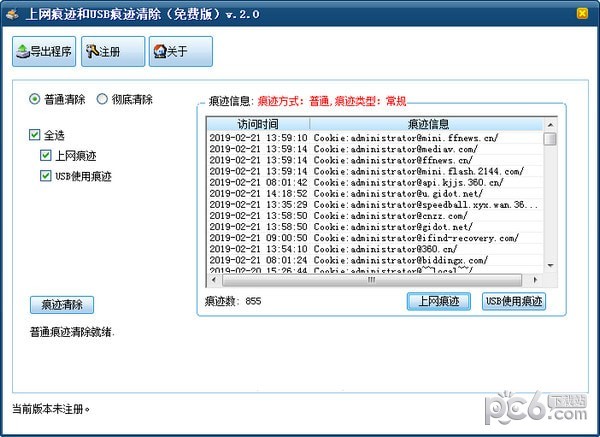Screen dimensions: 600x437
Task: Click the list's vertical scrollbar up arrow
Action: click(x=549, y=124)
